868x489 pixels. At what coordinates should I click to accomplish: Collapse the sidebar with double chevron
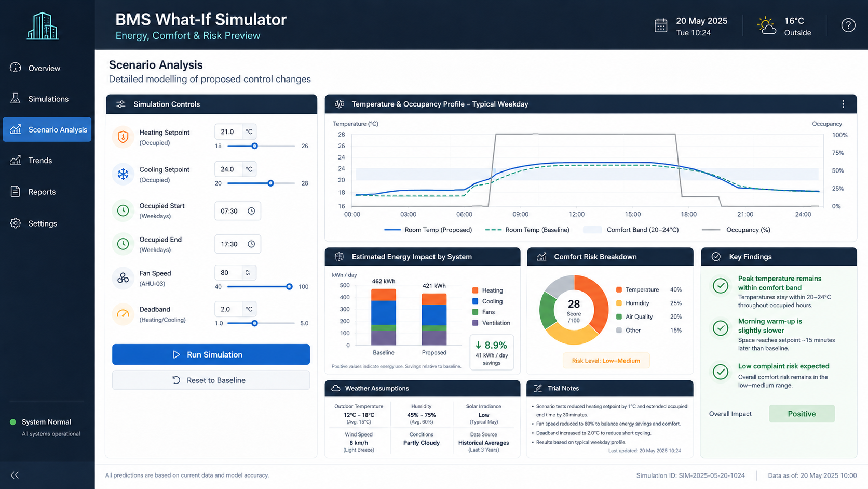coord(15,475)
